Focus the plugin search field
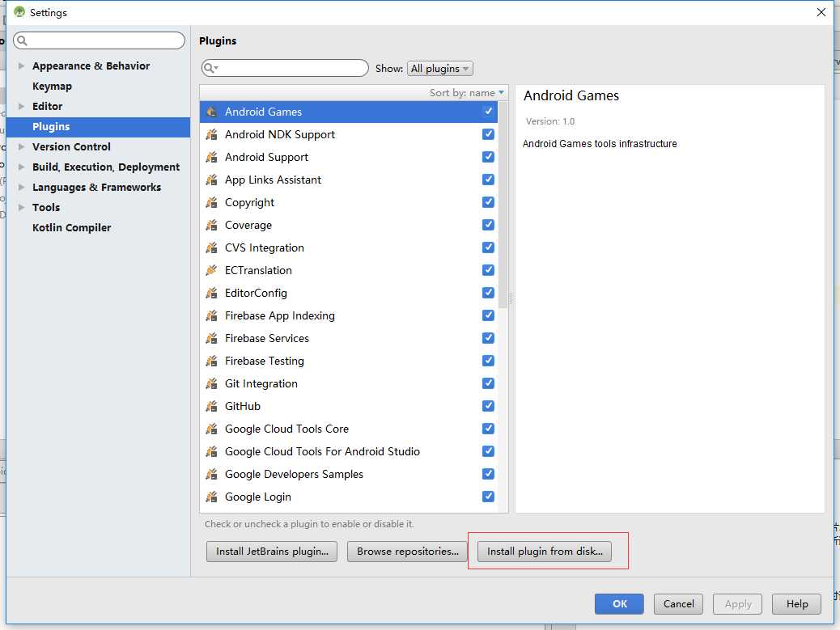The height and width of the screenshot is (630, 840). 285,68
